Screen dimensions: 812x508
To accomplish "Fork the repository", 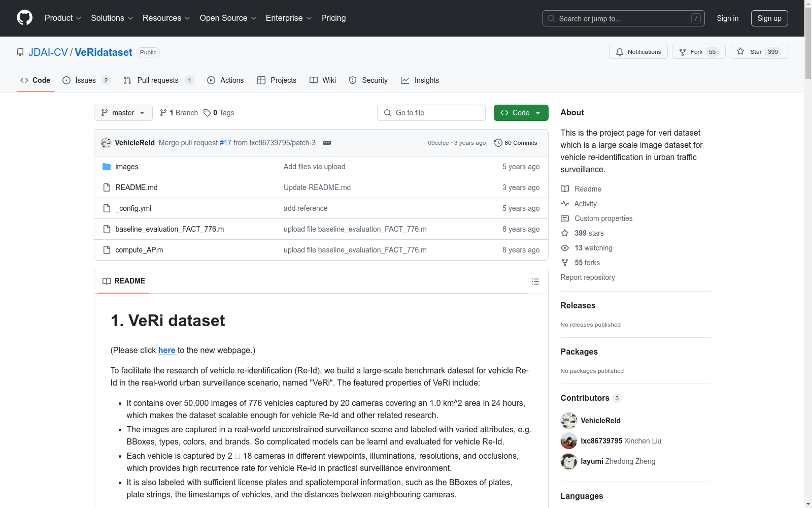I will [x=698, y=52].
